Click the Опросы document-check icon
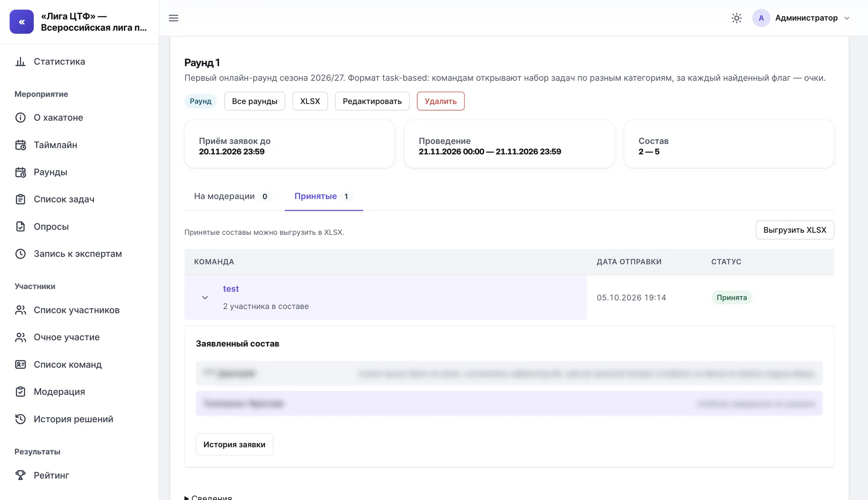The image size is (868, 500). click(x=20, y=226)
